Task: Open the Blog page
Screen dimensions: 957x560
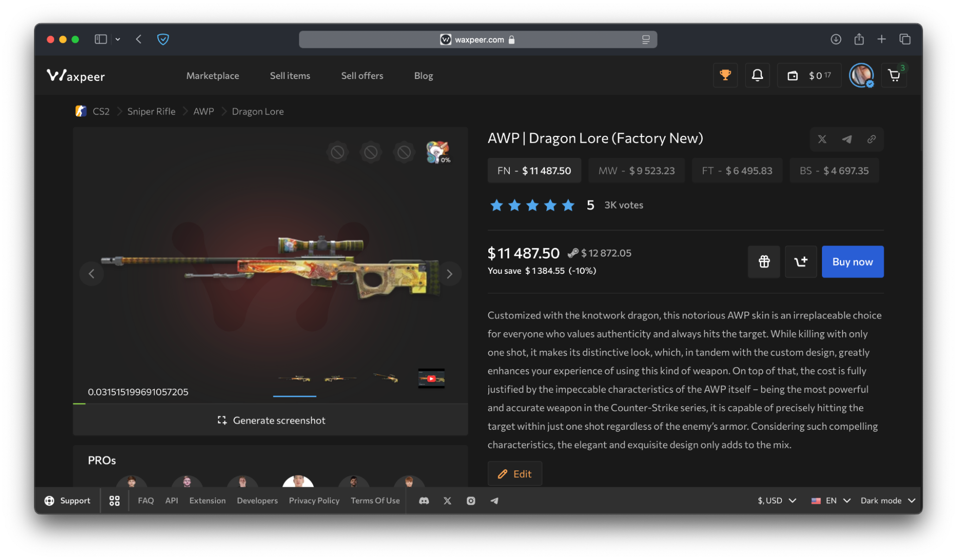Action: point(424,76)
